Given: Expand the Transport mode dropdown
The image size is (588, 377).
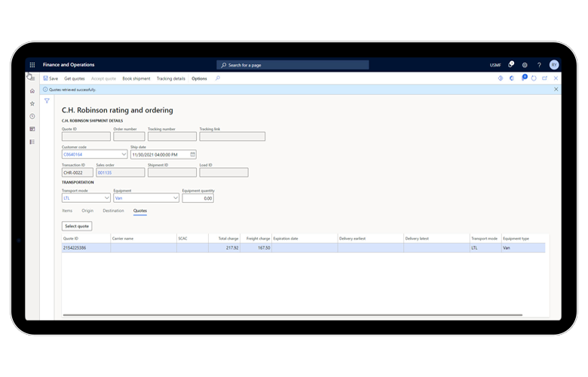Looking at the screenshot, I should (106, 198).
